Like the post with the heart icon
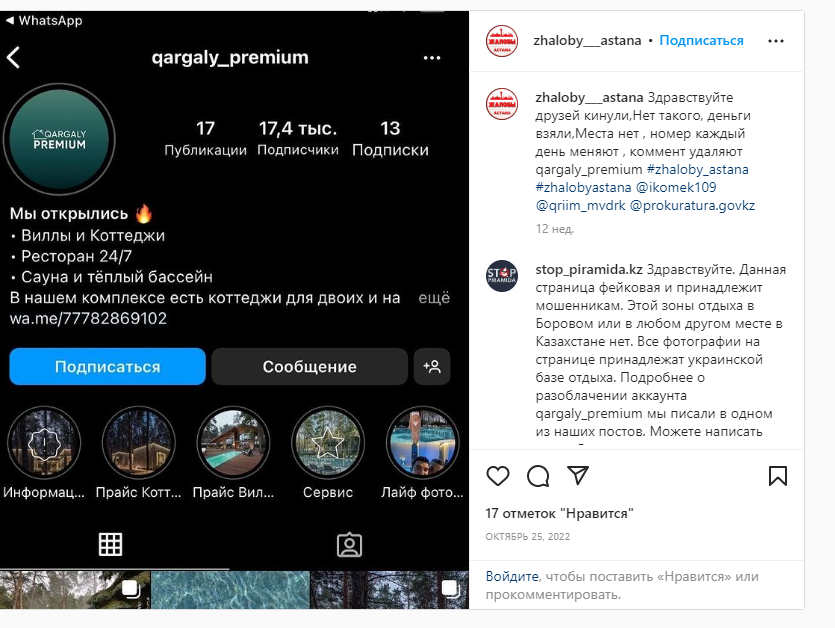 click(498, 476)
